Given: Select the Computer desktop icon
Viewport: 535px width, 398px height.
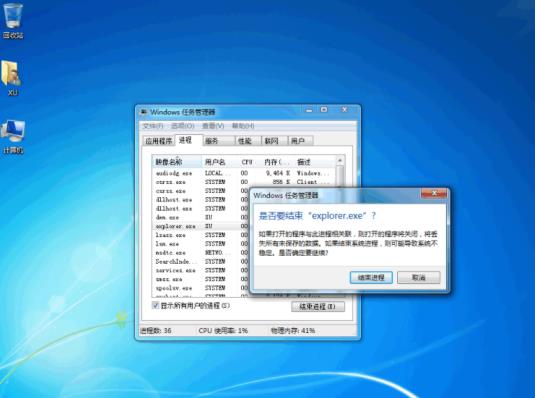Looking at the screenshot, I should coord(13,137).
